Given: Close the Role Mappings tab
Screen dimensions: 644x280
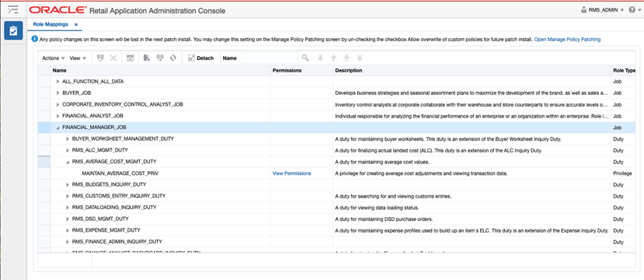Looking at the screenshot, I should click(76, 25).
